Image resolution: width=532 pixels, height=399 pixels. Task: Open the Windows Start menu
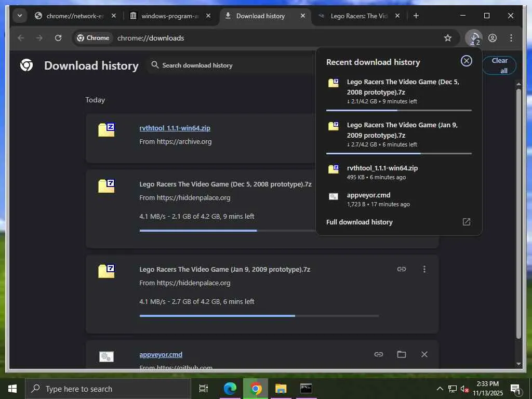[12, 389]
